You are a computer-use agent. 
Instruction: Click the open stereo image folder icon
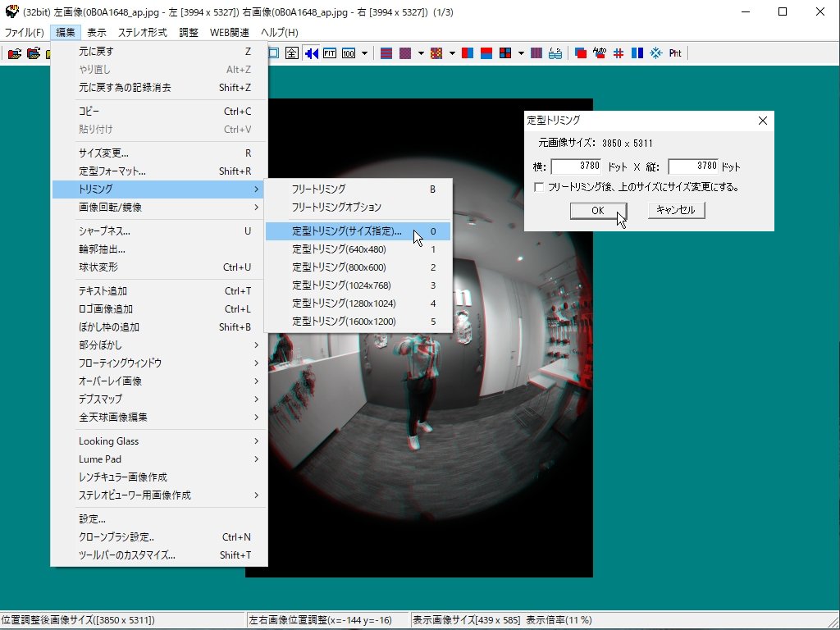pos(15,53)
